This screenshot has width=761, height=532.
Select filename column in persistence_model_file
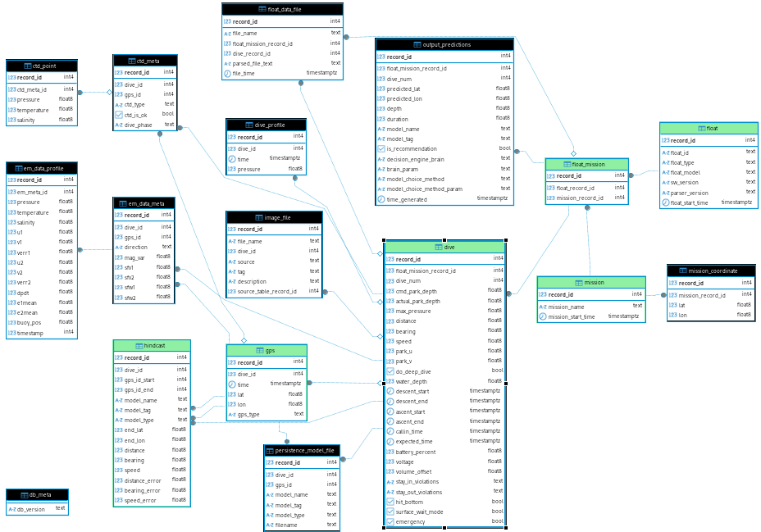302,525
